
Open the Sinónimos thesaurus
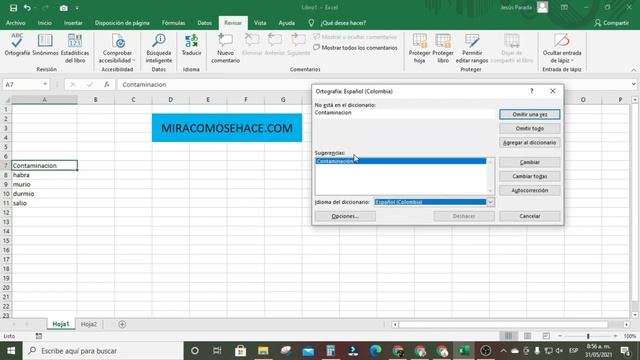click(45, 45)
